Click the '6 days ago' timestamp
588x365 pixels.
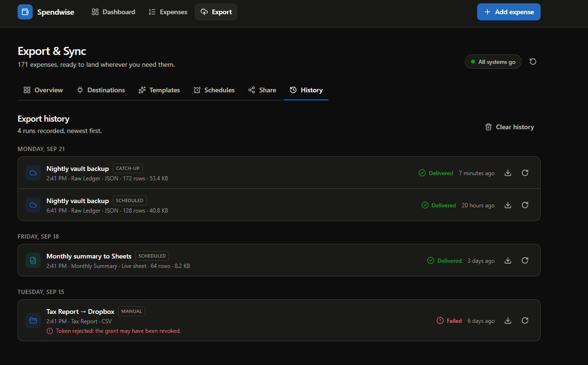[x=481, y=321]
